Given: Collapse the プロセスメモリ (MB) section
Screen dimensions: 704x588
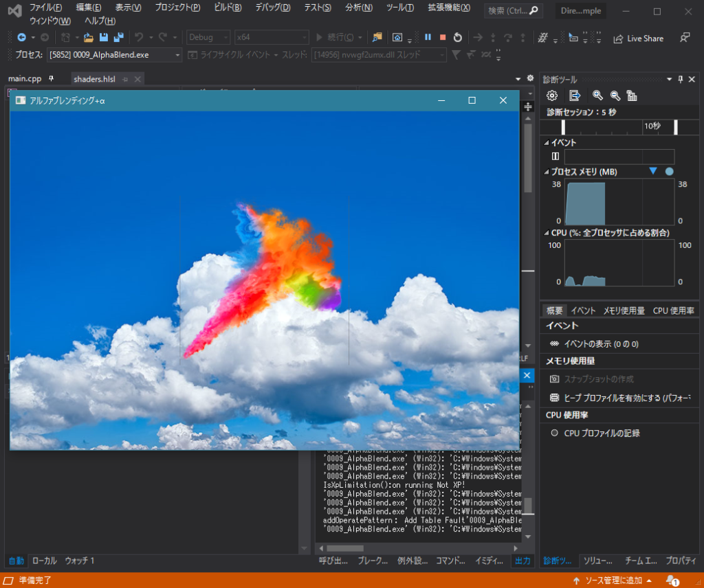Looking at the screenshot, I should [x=545, y=172].
